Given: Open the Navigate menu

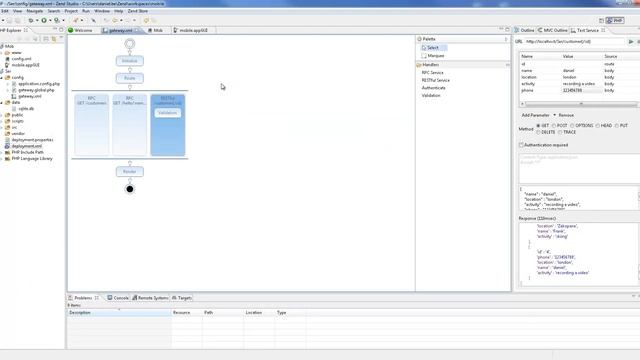Looking at the screenshot, I should 35,11.
